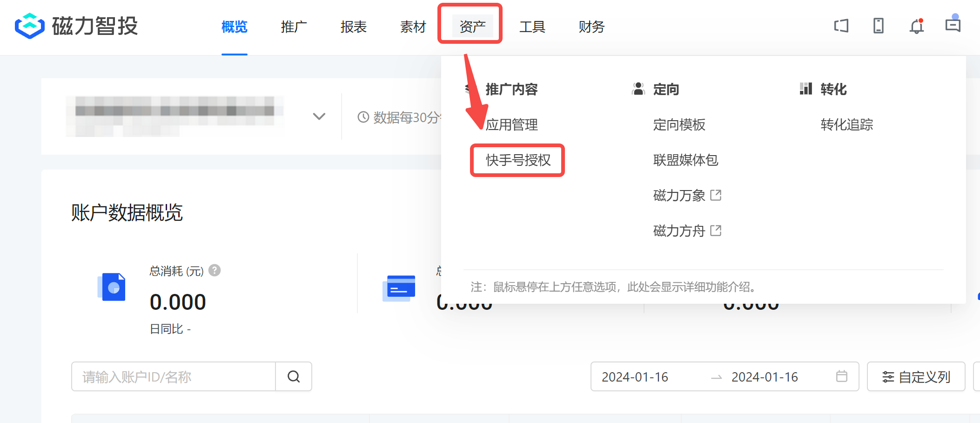The image size is (980, 423).
Task: Click the 自定义列 columns icon
Action: pyautogui.click(x=888, y=376)
